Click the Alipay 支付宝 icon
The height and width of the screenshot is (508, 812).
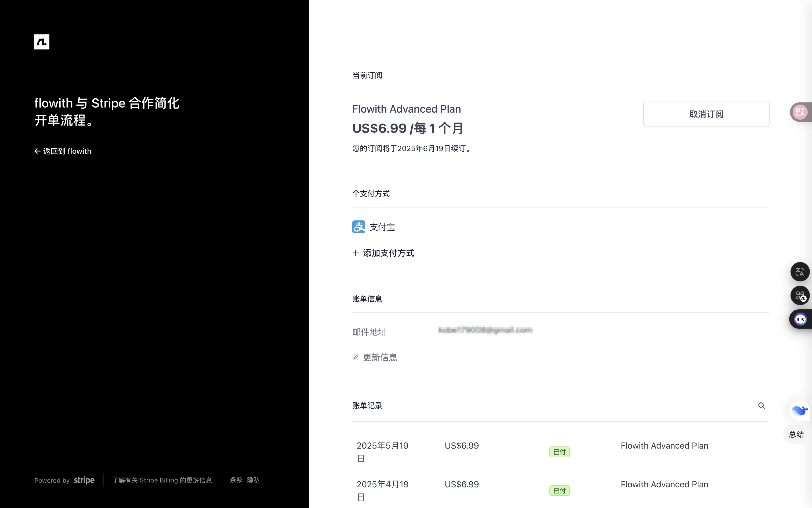pyautogui.click(x=358, y=227)
